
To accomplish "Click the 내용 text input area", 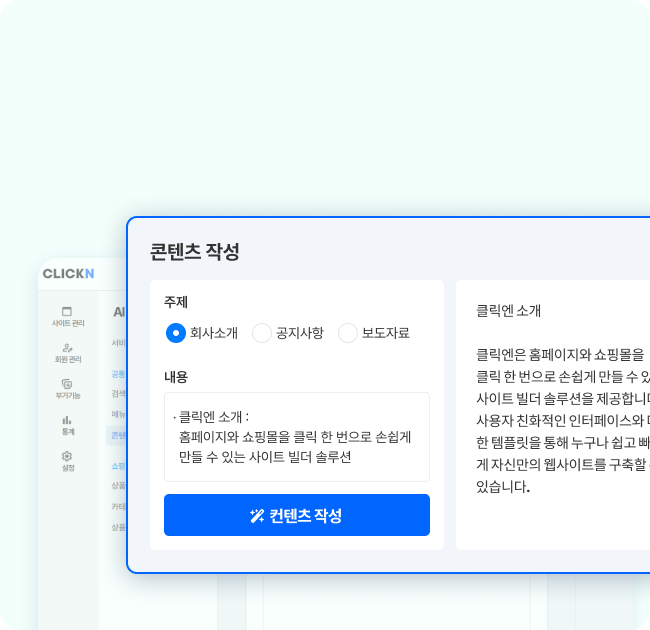I will 296,437.
